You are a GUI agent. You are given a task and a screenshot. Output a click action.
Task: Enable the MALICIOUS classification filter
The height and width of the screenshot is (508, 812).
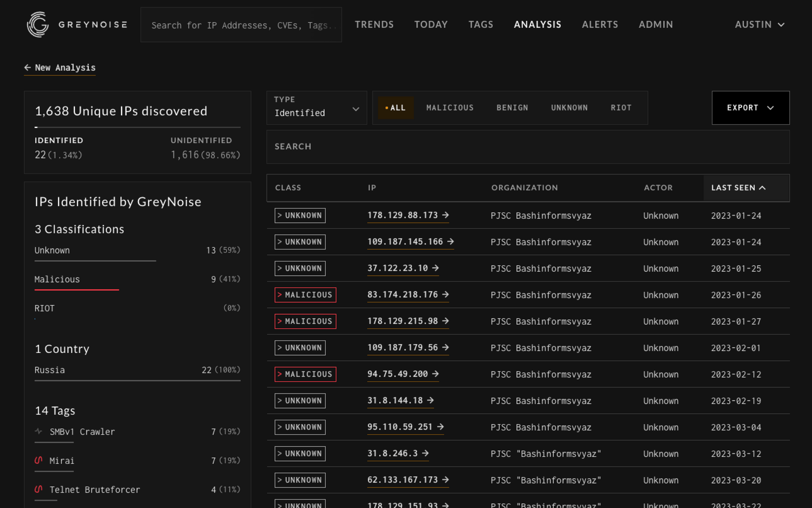(x=449, y=108)
